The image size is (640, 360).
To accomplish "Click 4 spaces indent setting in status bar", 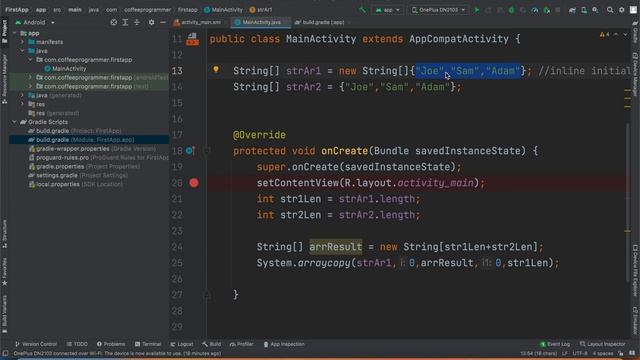I will (603, 353).
